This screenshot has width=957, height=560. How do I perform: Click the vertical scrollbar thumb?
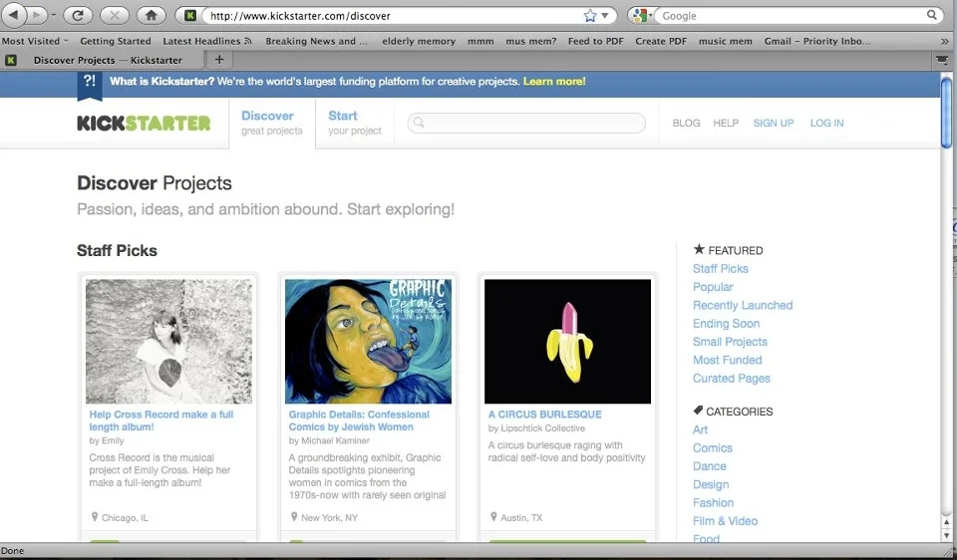(947, 113)
